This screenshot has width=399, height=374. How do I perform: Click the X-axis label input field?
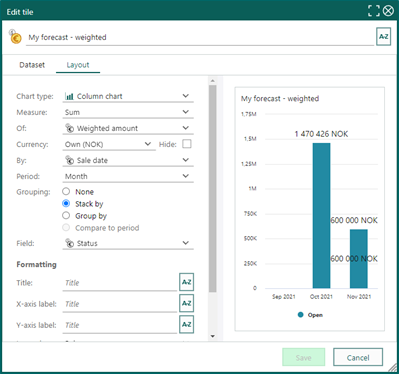[x=120, y=304]
